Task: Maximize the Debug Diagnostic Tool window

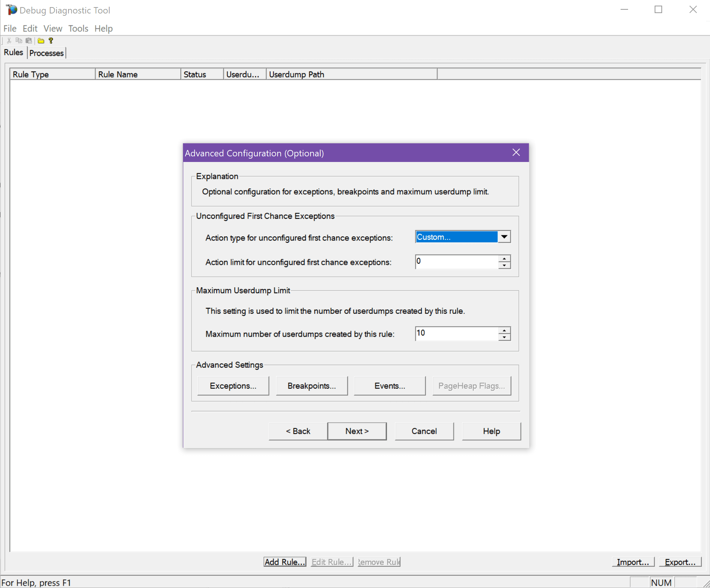Action: point(658,10)
